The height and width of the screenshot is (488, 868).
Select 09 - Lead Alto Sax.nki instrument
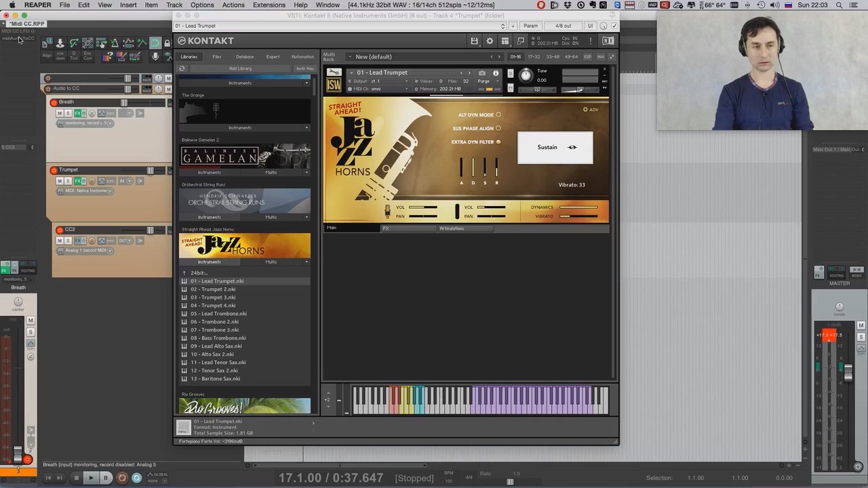pos(216,346)
